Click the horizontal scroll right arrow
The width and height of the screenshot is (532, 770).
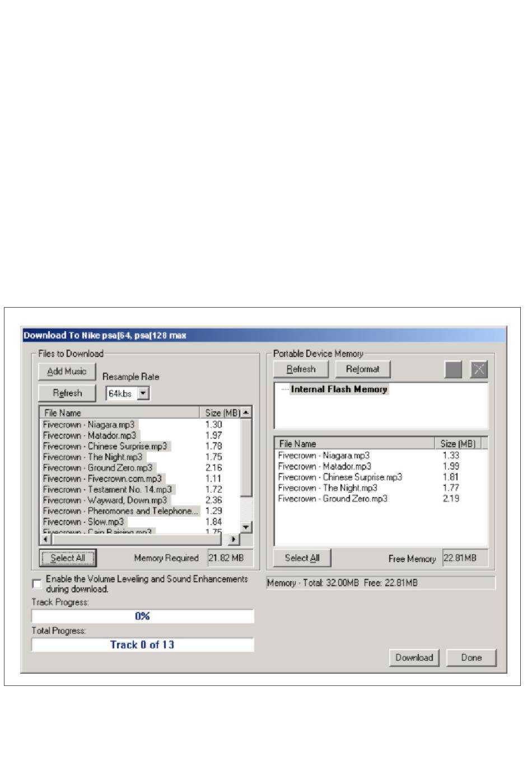234,539
